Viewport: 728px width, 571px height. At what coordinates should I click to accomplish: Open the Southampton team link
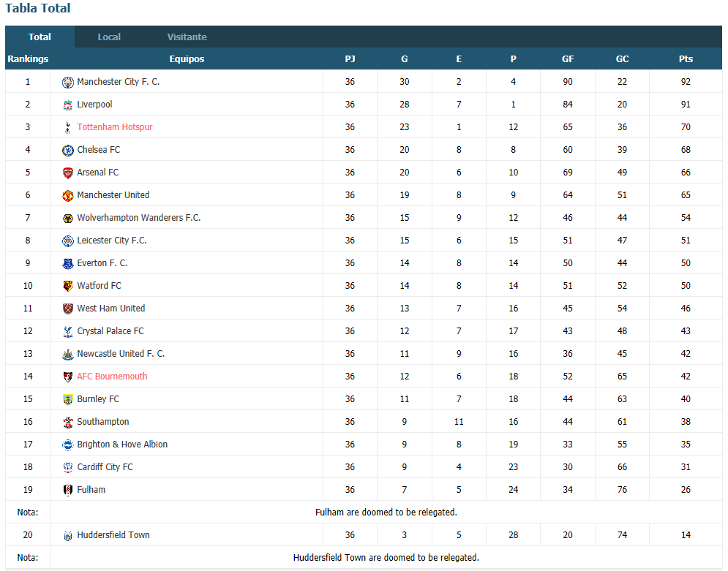pyautogui.click(x=103, y=422)
